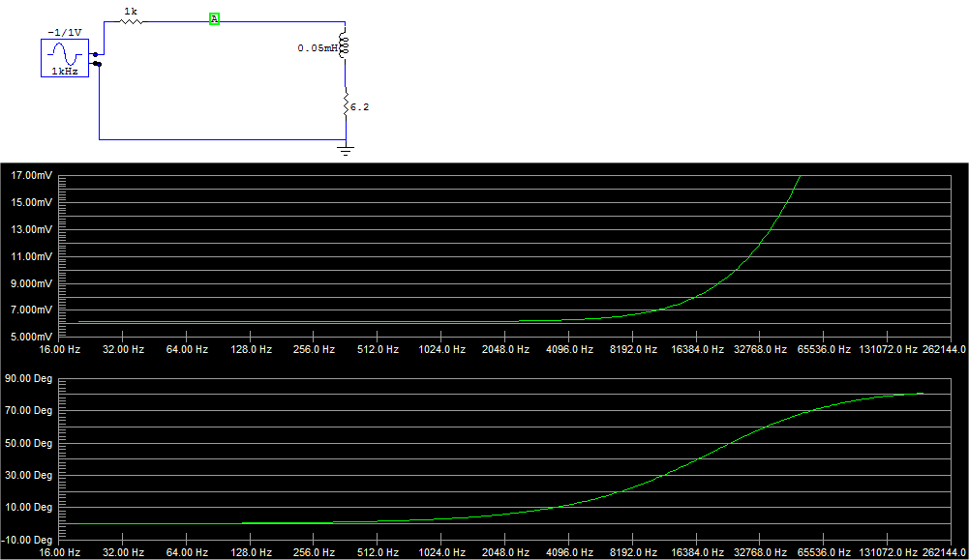
Task: Click the 90.00 Deg axis label
Action: [28, 378]
